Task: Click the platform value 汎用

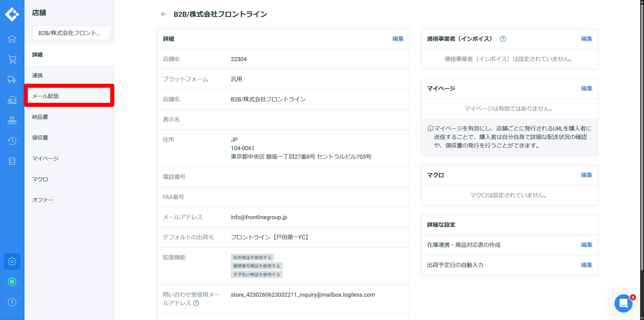Action: pos(236,79)
